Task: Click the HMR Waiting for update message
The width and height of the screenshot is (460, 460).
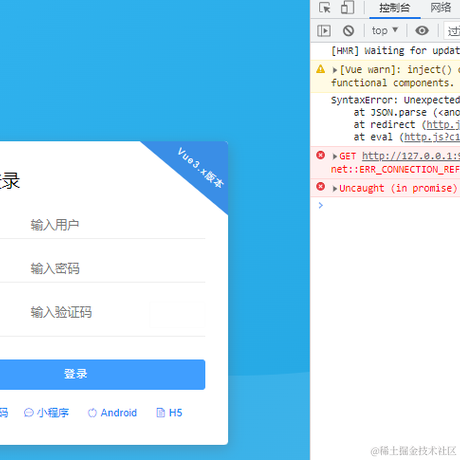Action: 395,51
